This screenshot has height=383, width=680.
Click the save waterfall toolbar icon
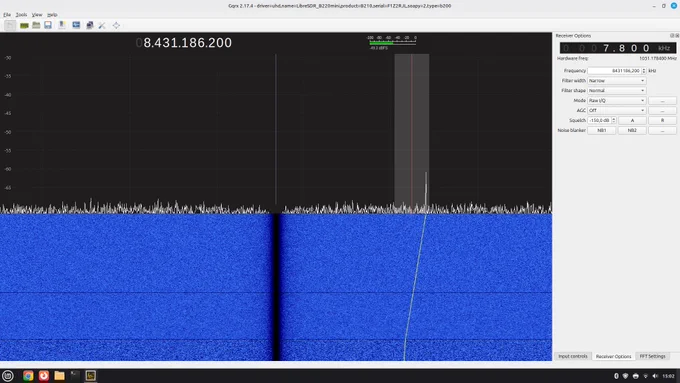click(x=62, y=25)
